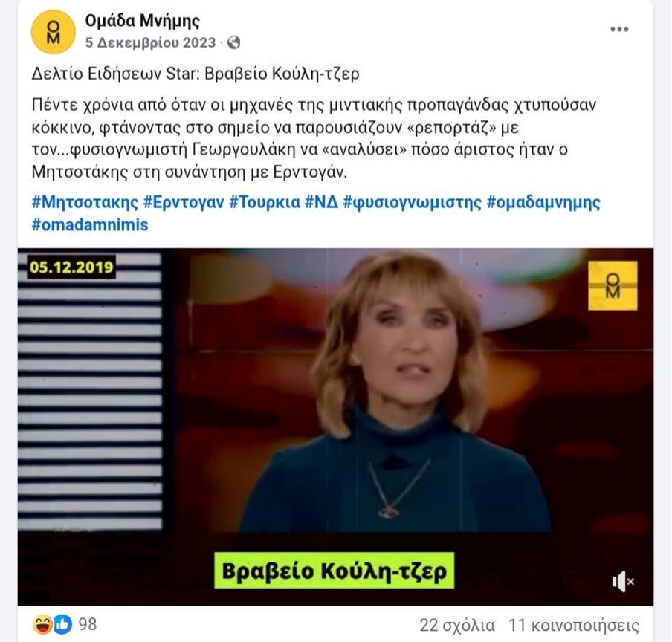Viewport: 672px width, 642px height.
Task: Click the yellow OM watermark logo on the video
Action: point(613,285)
